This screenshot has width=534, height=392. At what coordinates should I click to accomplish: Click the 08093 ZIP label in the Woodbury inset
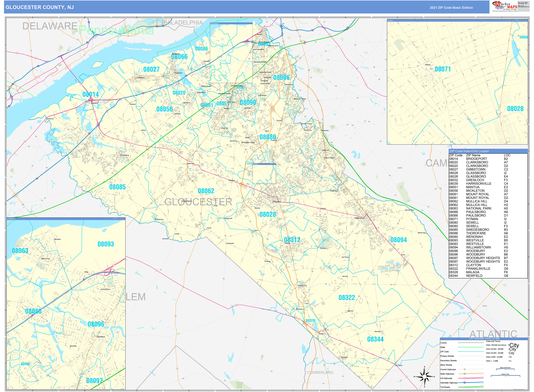(106, 244)
